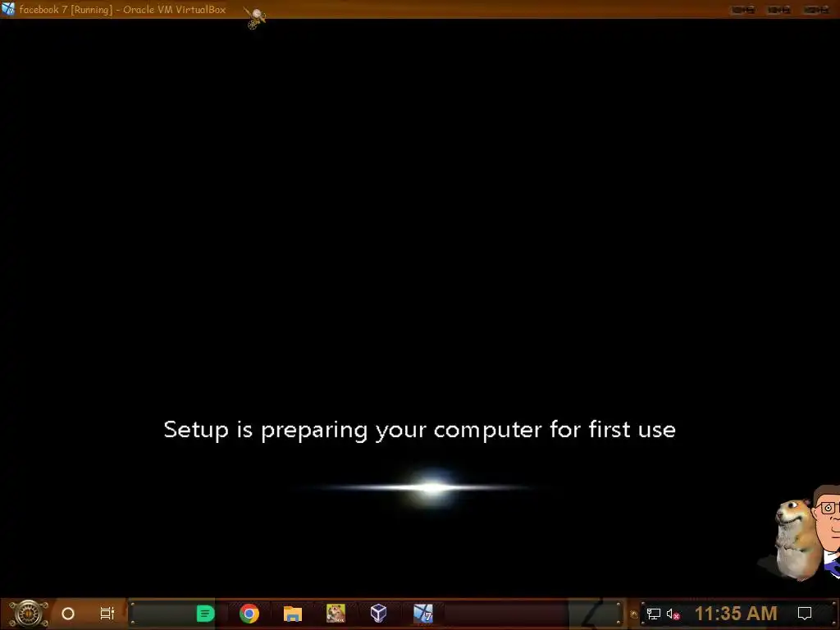Click the satellite decoration icon on title bar
The width and height of the screenshot is (840, 630).
(255, 18)
